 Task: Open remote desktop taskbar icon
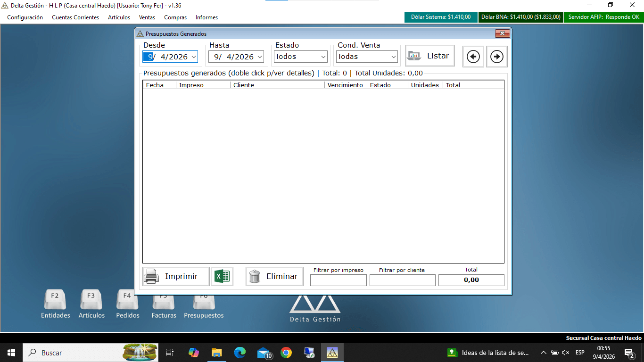pos(309,353)
